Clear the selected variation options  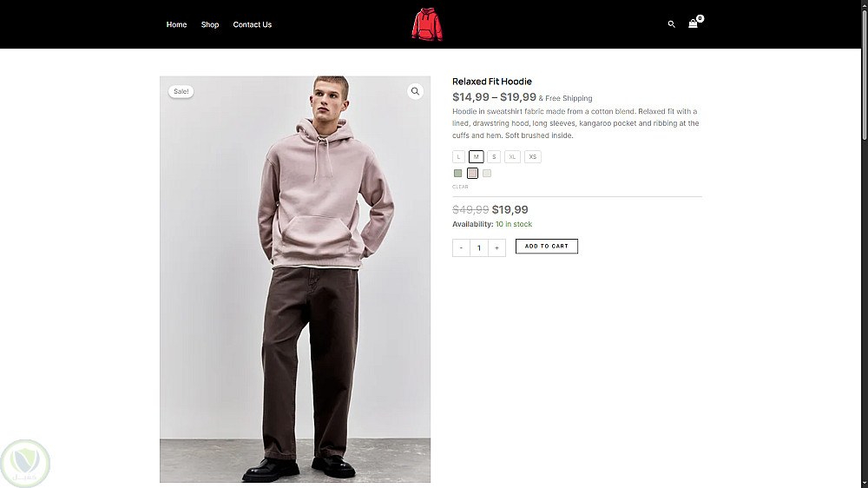click(x=460, y=187)
